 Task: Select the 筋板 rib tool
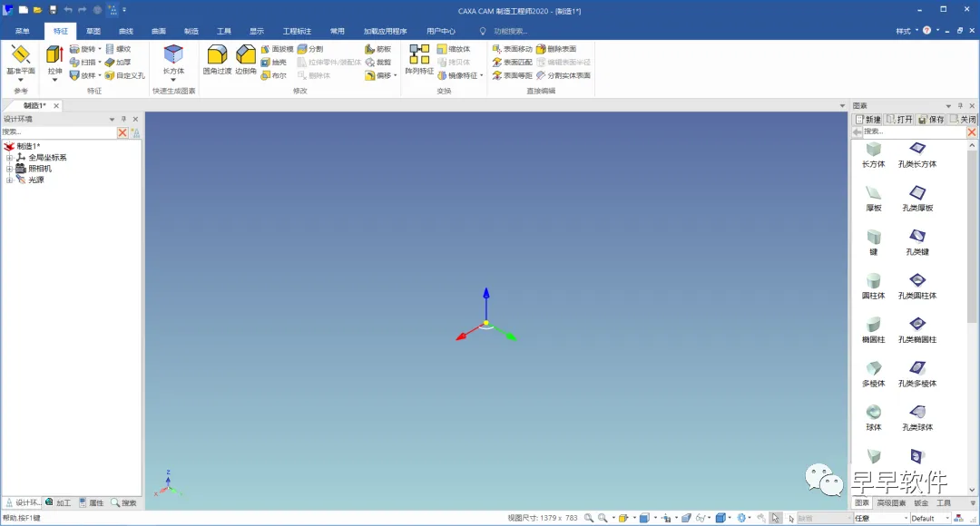click(378, 49)
